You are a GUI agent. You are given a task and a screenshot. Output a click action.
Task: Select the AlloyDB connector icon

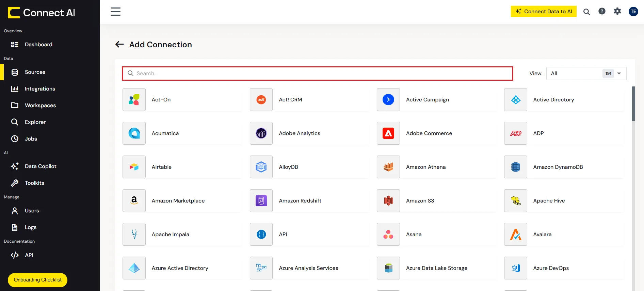[261, 167]
